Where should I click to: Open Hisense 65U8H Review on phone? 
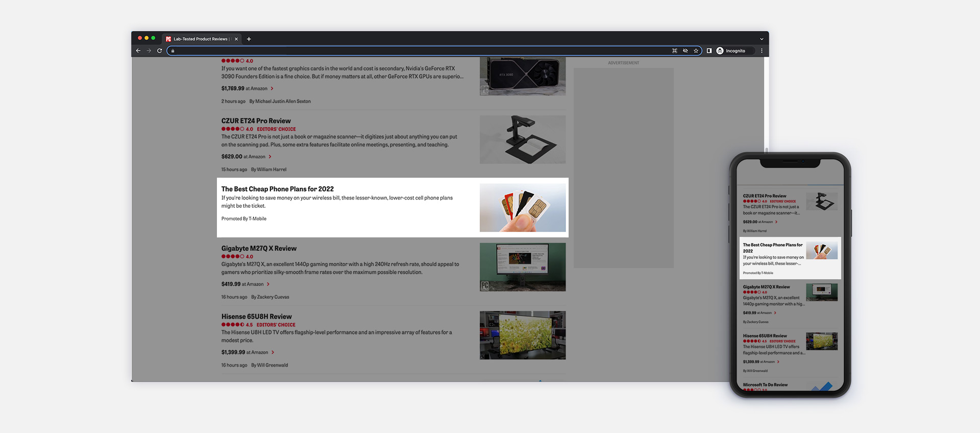pyautogui.click(x=765, y=336)
